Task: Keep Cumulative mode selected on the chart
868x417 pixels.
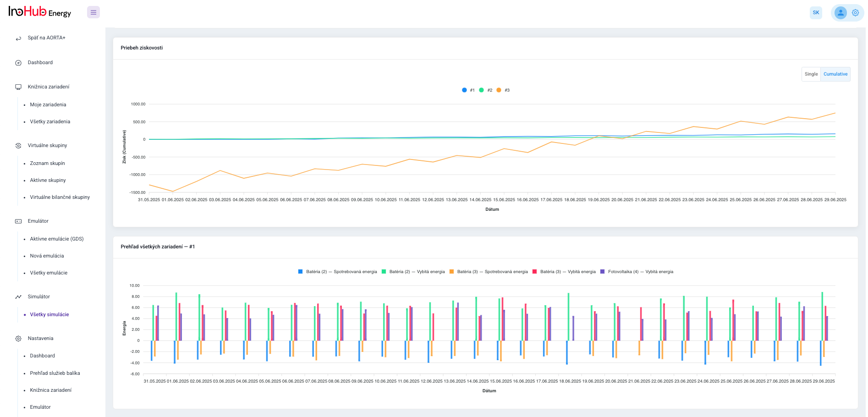Action: point(835,74)
